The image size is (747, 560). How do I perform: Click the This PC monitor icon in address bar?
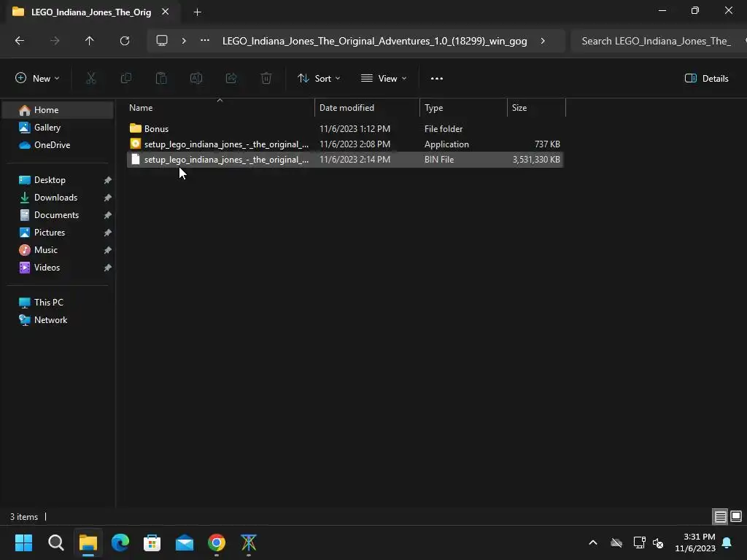click(162, 41)
